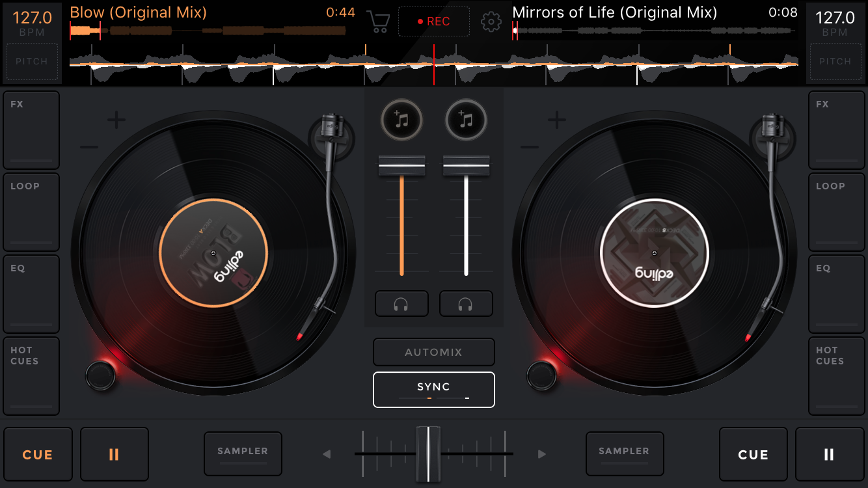The image size is (868, 488).
Task: Click the crossfader left arrow
Action: [x=327, y=454]
